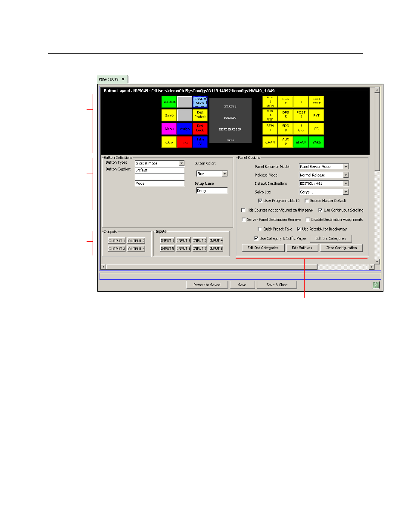Click the Save button
The width and height of the screenshot is (411, 532).
(x=242, y=285)
